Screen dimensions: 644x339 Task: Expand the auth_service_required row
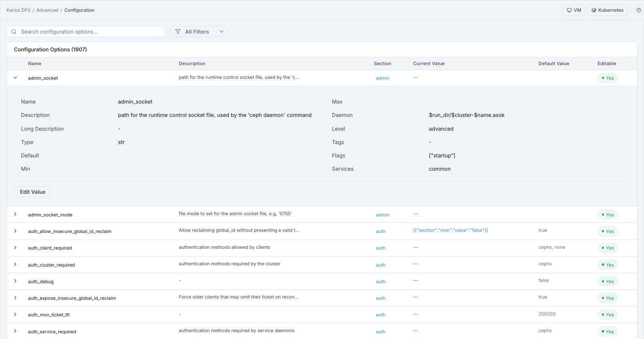click(x=15, y=331)
